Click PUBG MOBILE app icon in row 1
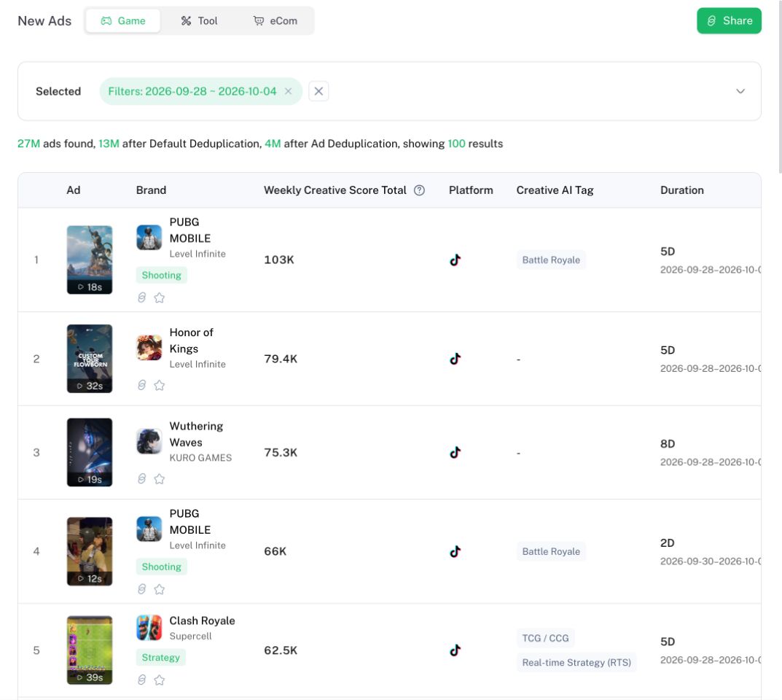Image resolution: width=782 pixels, height=700 pixels. pos(149,237)
